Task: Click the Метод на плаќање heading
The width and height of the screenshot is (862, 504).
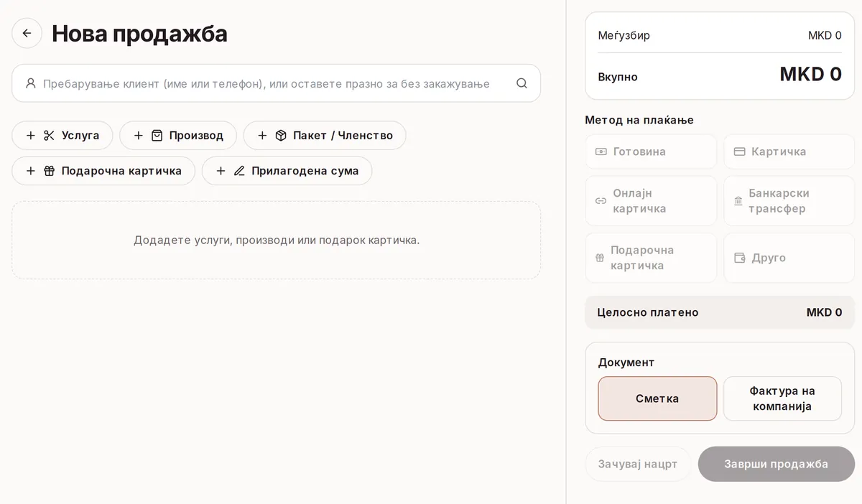Action: pos(639,120)
